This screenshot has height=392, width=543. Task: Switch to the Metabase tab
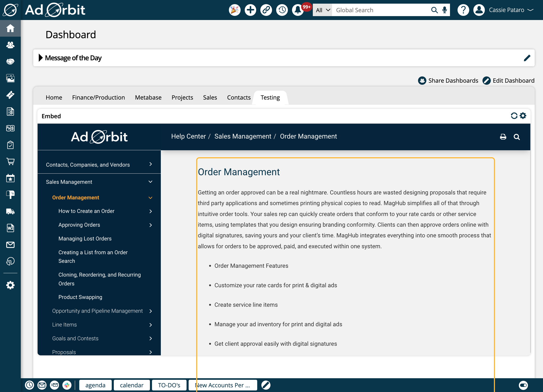point(148,97)
